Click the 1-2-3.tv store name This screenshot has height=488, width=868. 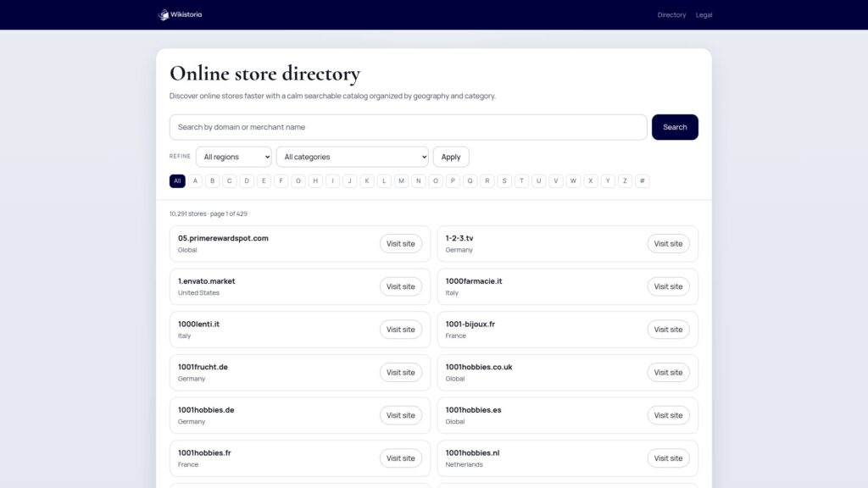click(459, 238)
